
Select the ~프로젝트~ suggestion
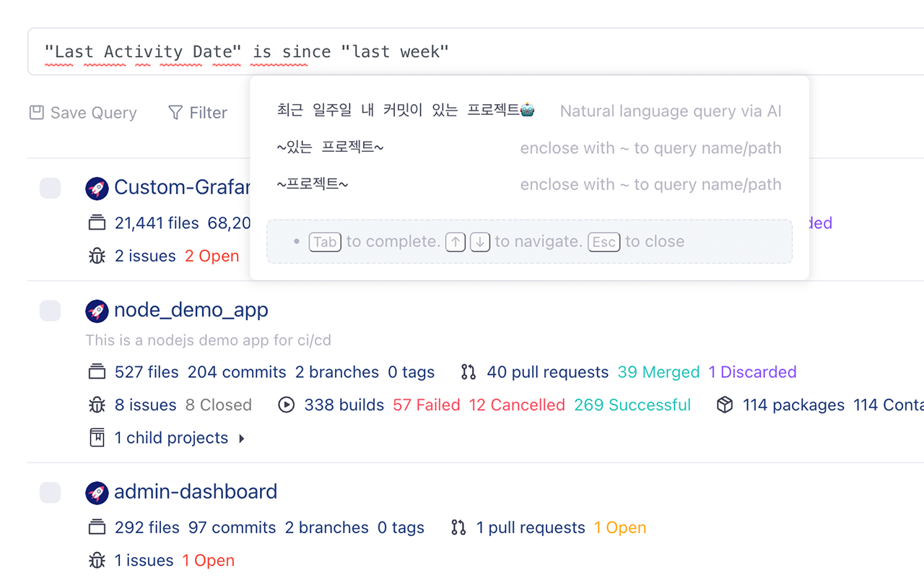tap(529, 184)
